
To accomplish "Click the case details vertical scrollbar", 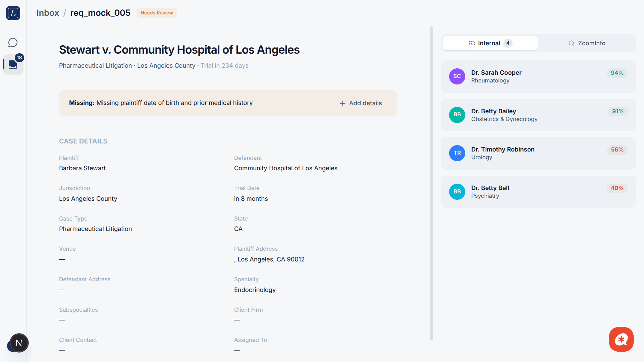I will 431,183.
